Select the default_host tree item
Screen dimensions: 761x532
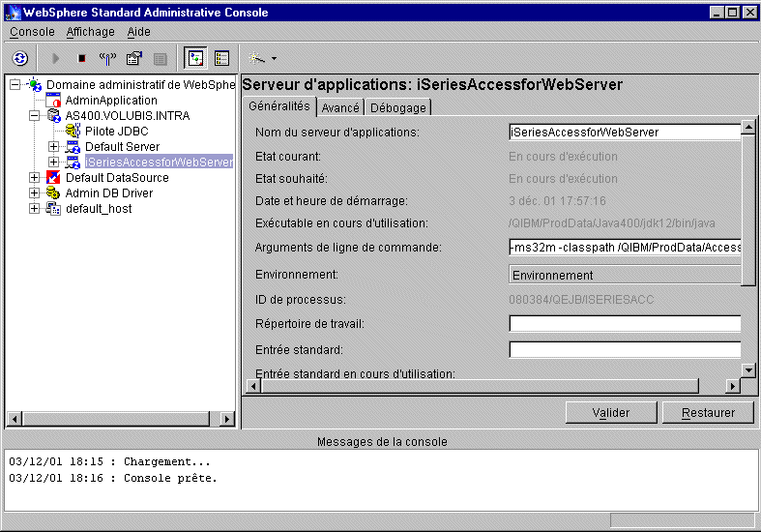99,209
